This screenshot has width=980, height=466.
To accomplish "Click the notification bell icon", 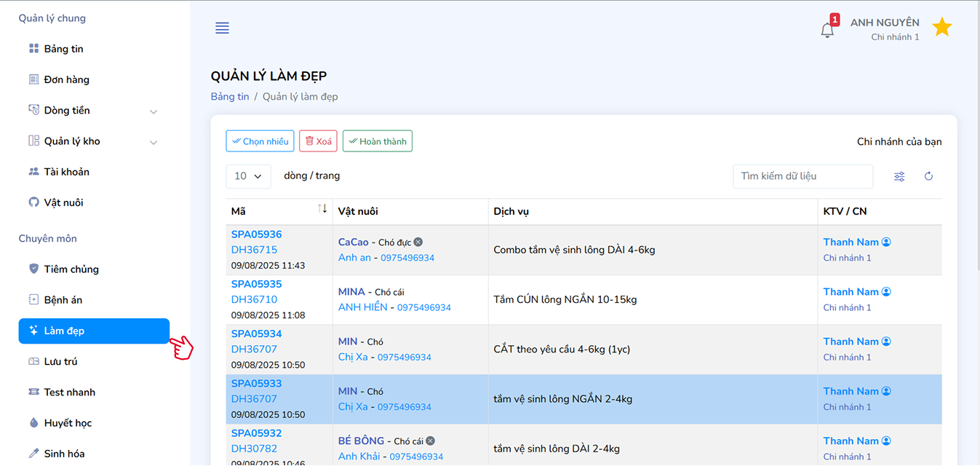I will coord(827,31).
